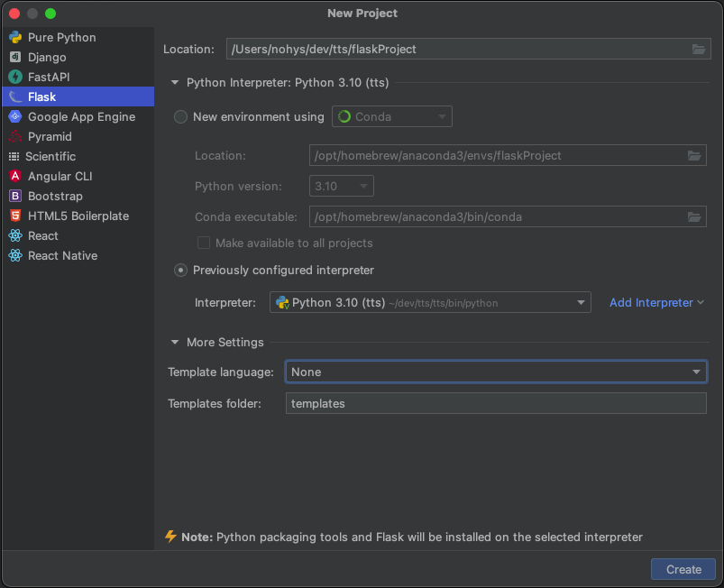Click the Django project icon

point(15,58)
